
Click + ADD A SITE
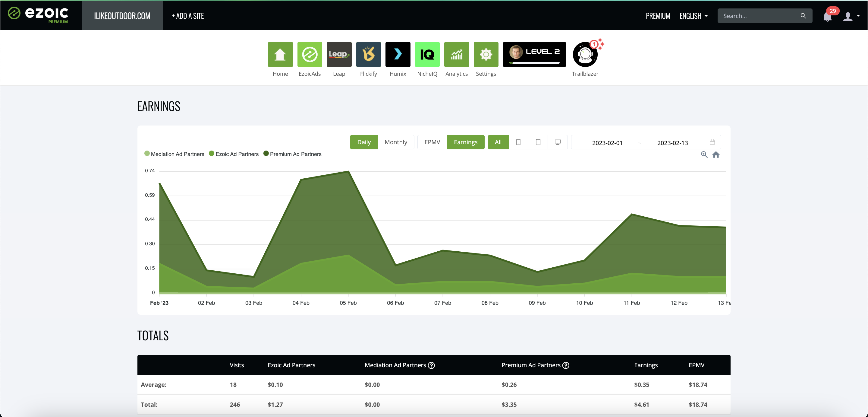188,16
